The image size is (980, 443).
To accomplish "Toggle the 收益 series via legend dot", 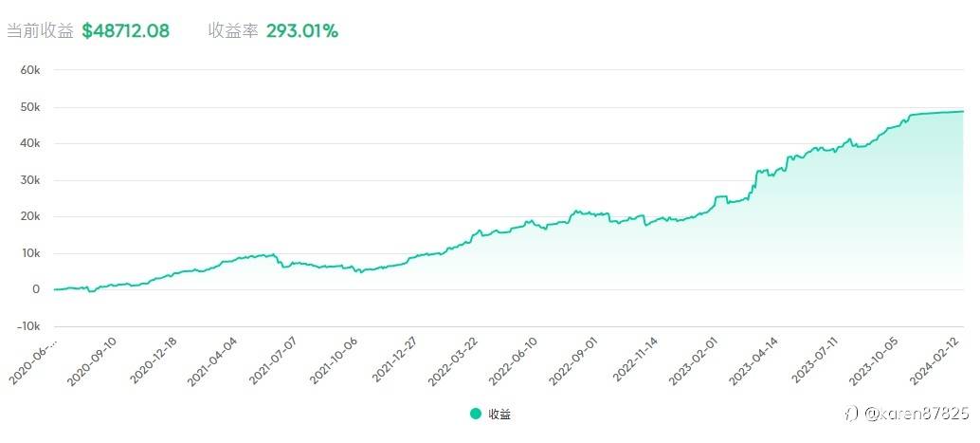I will tap(475, 414).
